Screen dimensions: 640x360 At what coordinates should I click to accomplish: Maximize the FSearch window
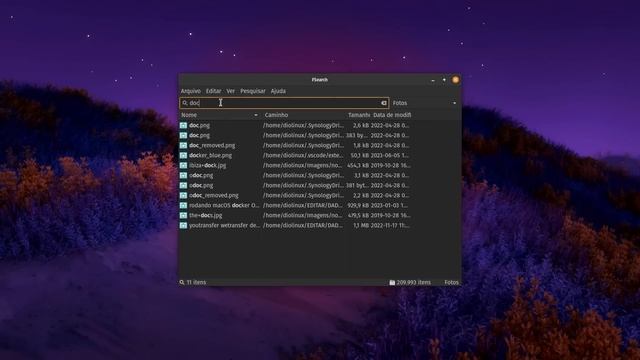[444, 80]
